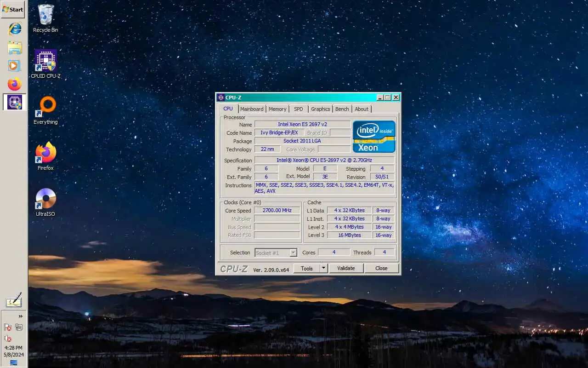Select the Firefox desktop shortcut

tap(45, 156)
